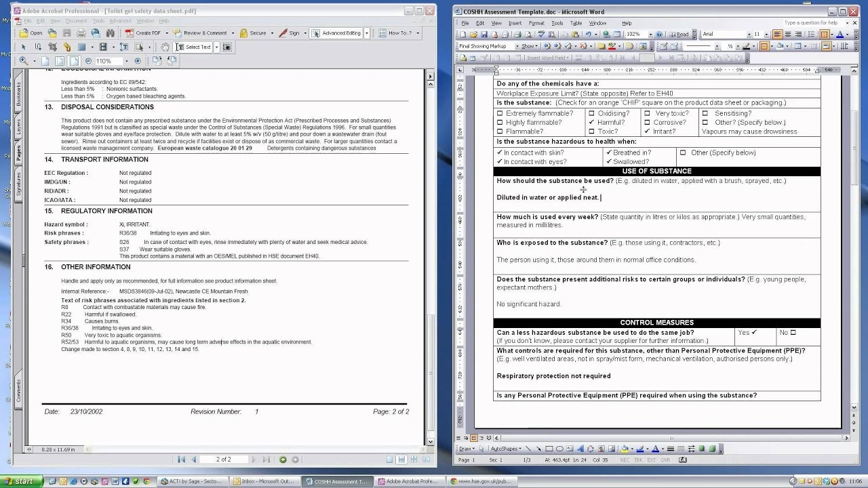This screenshot has height=488, width=868.
Task: Click the Bullets list icon in Word
Action: point(812,34)
